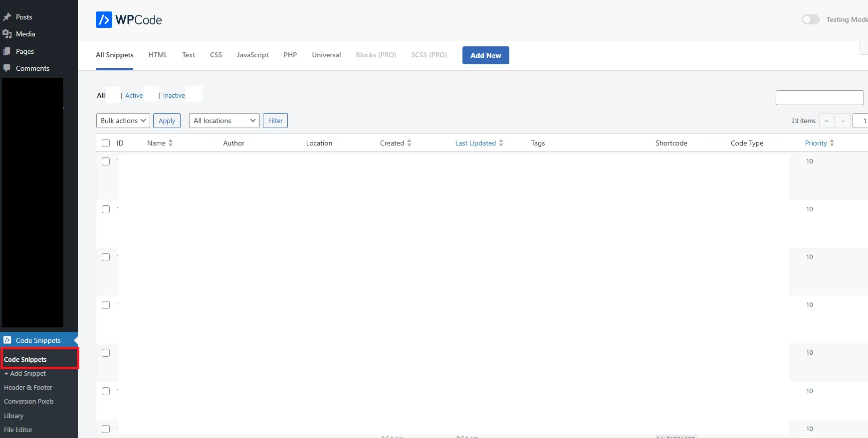Show only Inactive snippets

coord(174,95)
